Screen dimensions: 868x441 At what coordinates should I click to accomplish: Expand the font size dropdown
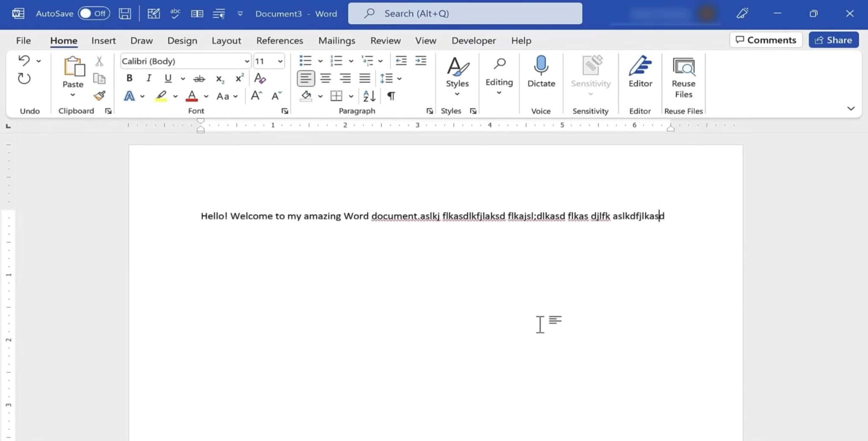pyautogui.click(x=279, y=61)
